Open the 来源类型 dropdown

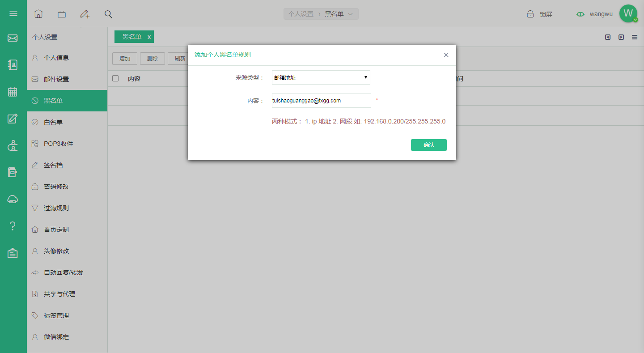click(x=321, y=77)
